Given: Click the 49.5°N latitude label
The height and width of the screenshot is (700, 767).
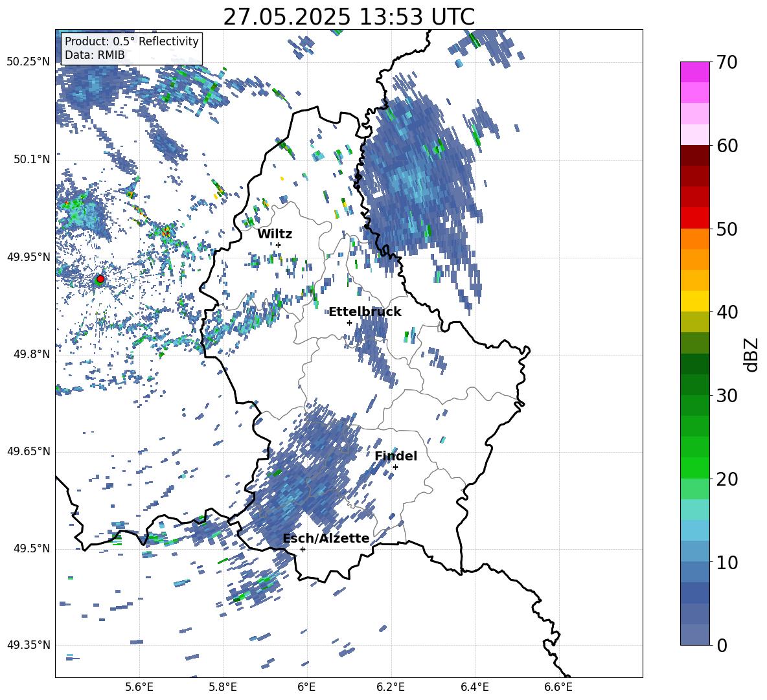Looking at the screenshot, I should coord(32,549).
